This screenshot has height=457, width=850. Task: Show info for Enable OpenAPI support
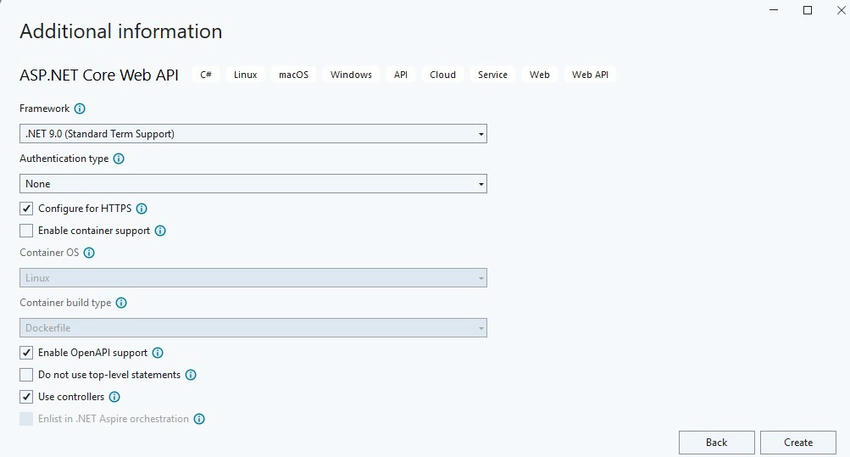(158, 353)
